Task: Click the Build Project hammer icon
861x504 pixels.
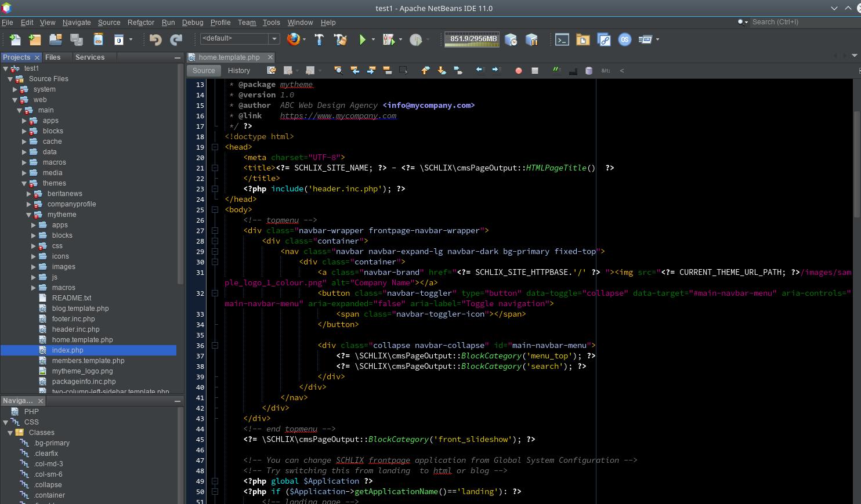Action: (319, 39)
